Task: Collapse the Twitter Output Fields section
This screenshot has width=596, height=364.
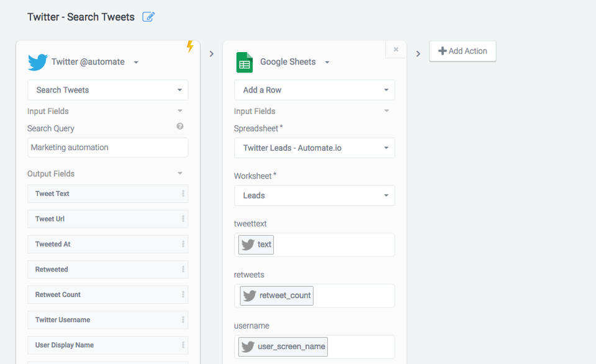Action: (180, 174)
